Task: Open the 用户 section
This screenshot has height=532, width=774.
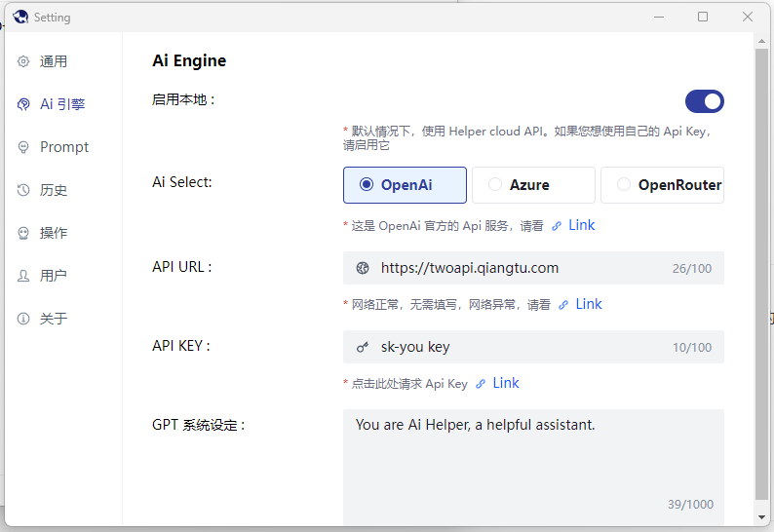Action: pyautogui.click(x=54, y=276)
